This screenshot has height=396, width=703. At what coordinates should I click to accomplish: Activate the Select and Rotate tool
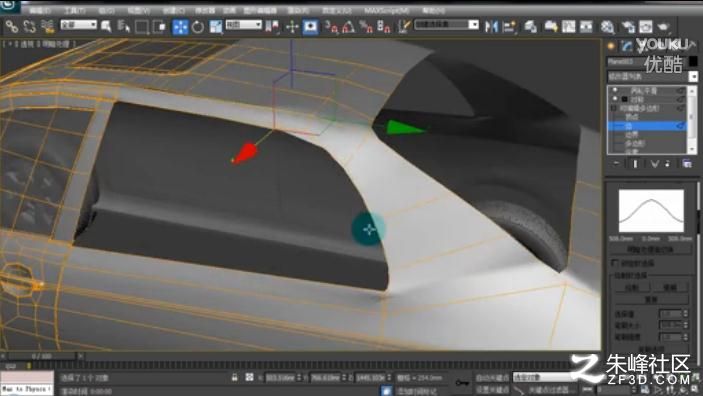(197, 27)
